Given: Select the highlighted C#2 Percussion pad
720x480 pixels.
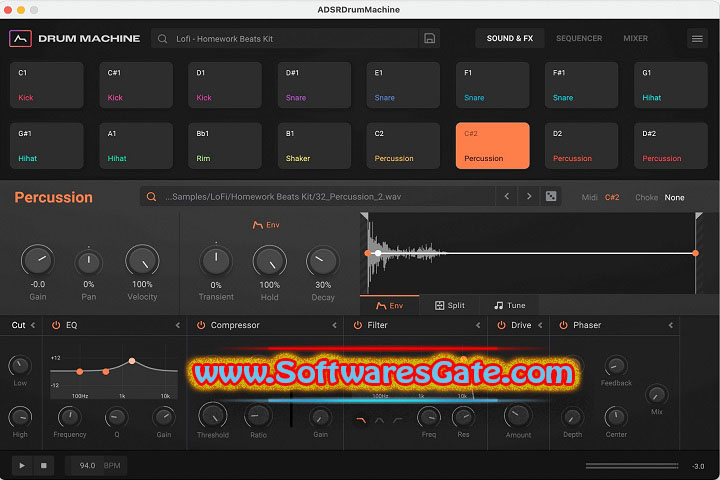Looking at the screenshot, I should coord(493,146).
